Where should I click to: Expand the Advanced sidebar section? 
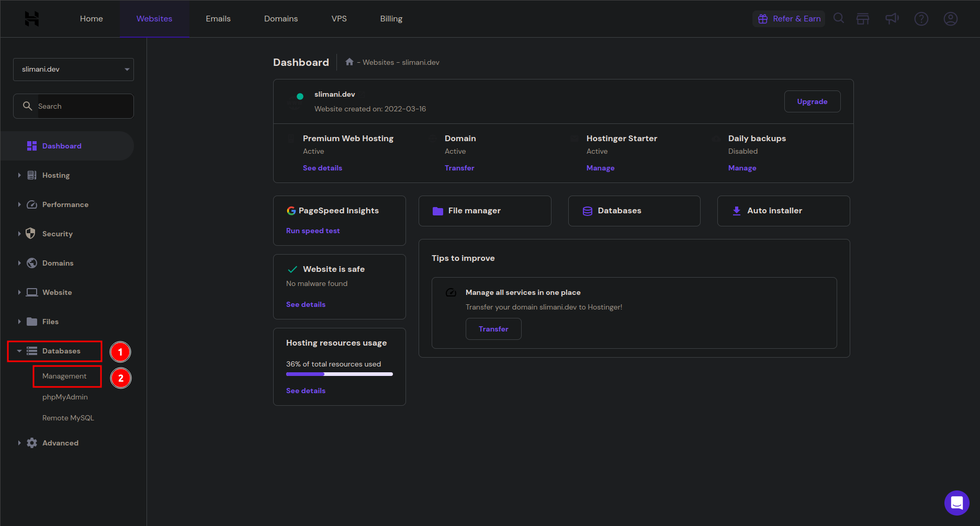pyautogui.click(x=60, y=443)
